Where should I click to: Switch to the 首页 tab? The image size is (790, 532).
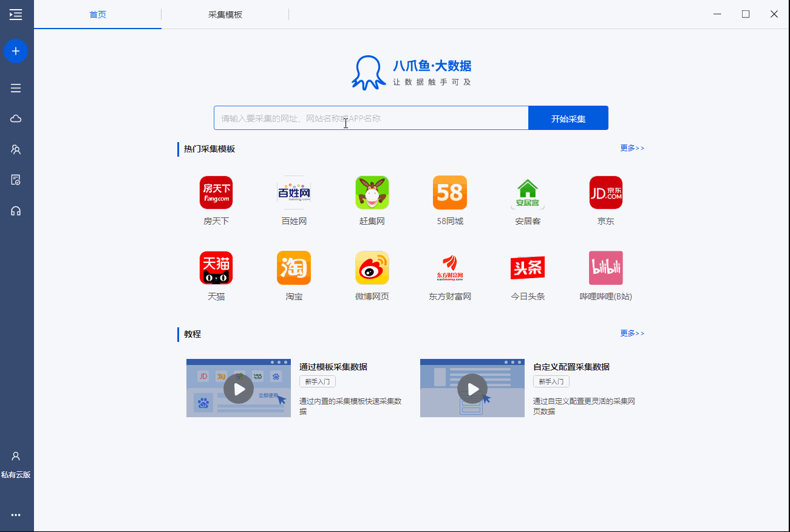98,15
